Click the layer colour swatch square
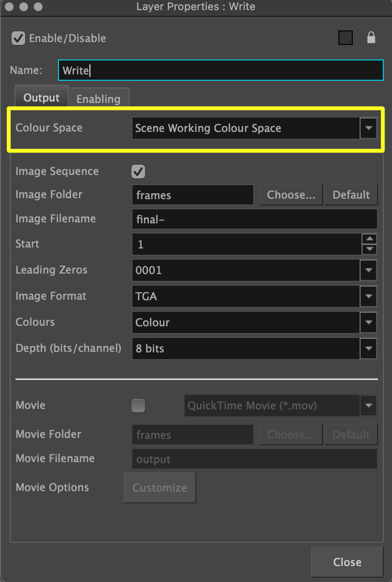Viewport: 392px width, 582px height. (x=345, y=38)
